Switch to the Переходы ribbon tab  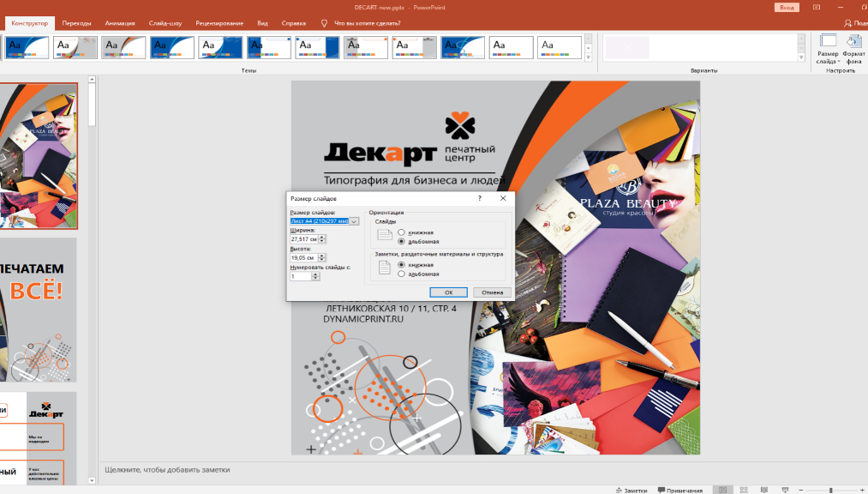(76, 24)
